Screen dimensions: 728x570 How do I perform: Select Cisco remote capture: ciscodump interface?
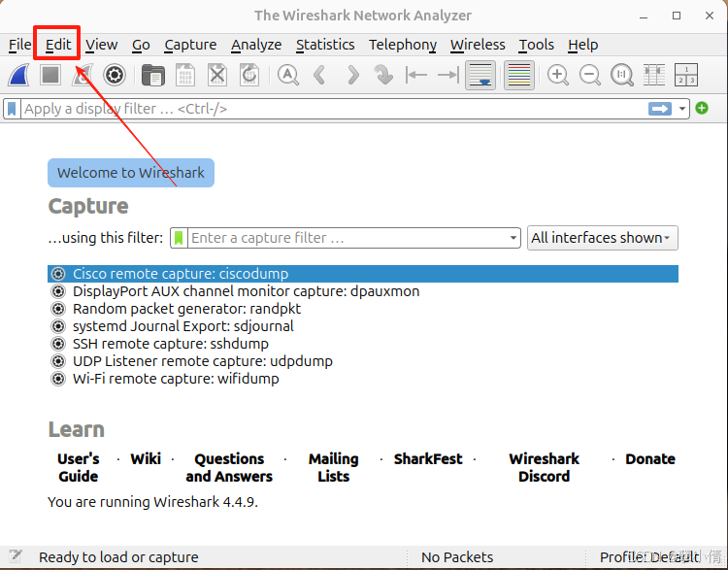pos(363,274)
